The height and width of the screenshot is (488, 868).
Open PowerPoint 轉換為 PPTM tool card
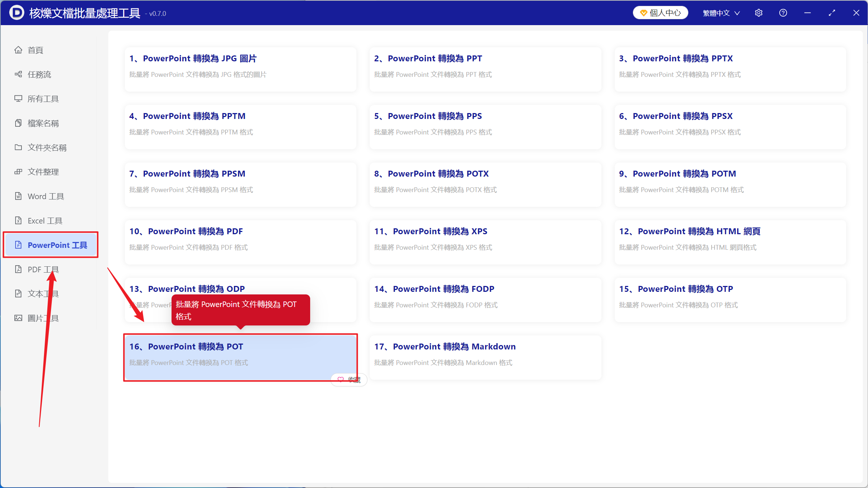click(240, 127)
